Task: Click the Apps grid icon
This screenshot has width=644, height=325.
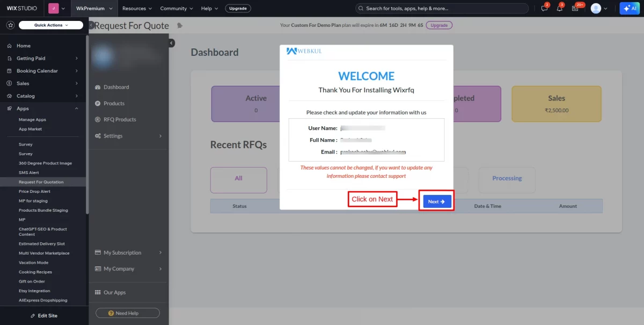Action: tap(10, 109)
